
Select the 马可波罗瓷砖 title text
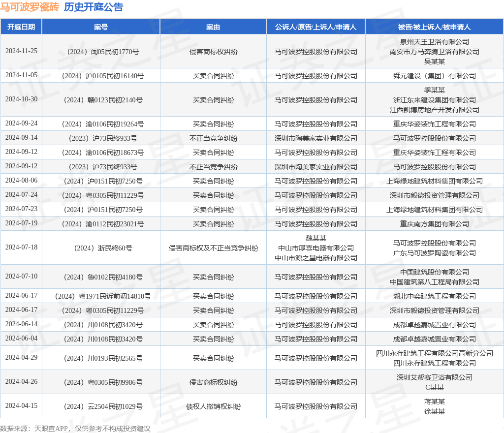pos(30,7)
